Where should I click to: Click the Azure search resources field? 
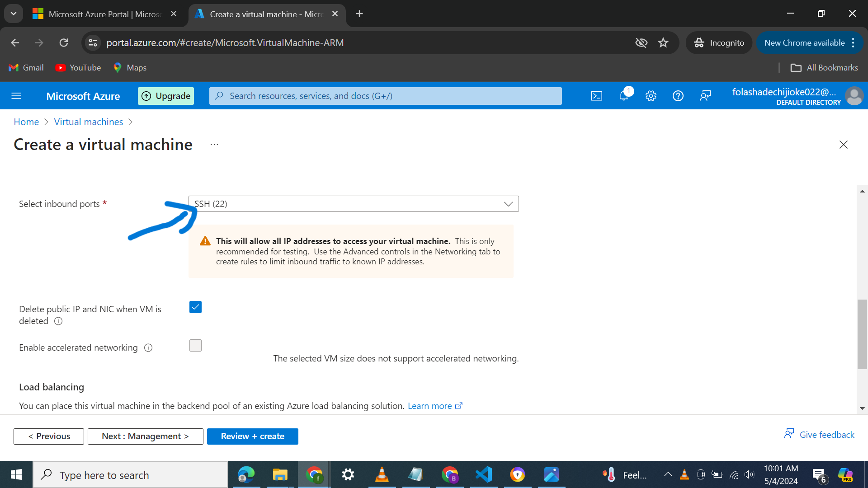point(385,96)
